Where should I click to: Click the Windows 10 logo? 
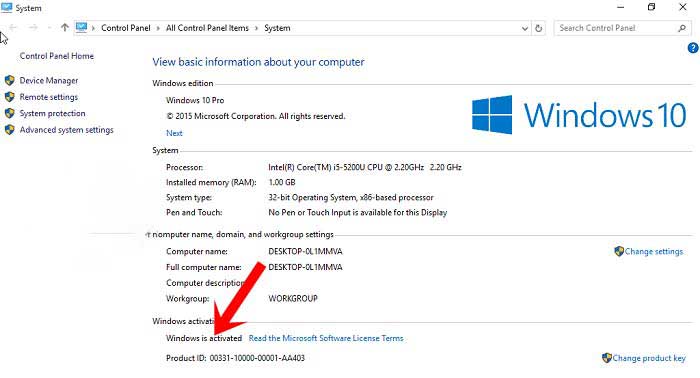579,115
